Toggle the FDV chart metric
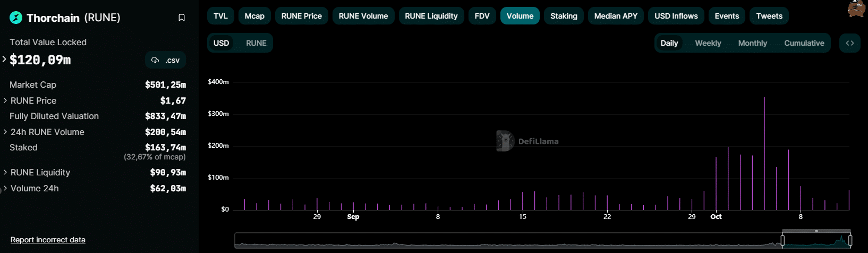This screenshot has width=868, height=253. coord(482,16)
